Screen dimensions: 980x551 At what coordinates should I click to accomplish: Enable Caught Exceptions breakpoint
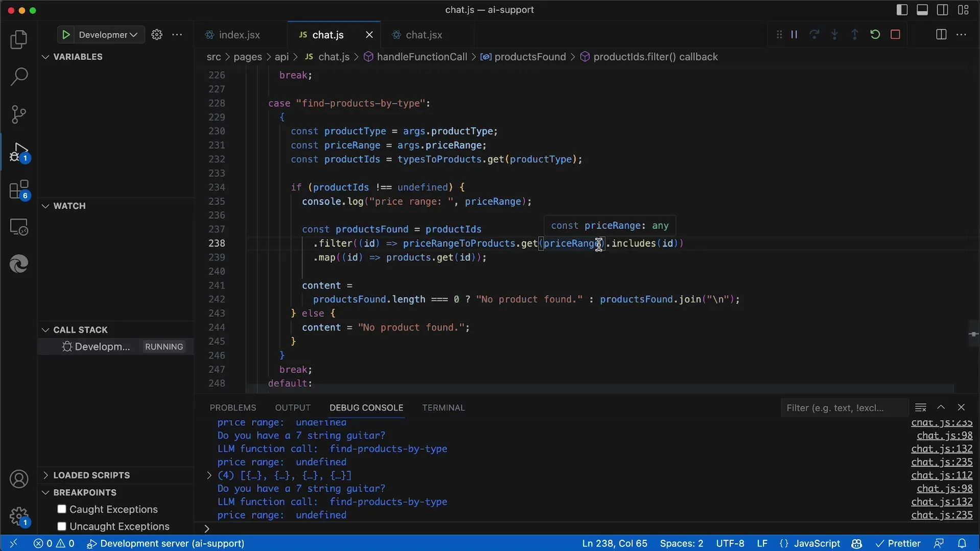coord(62,509)
